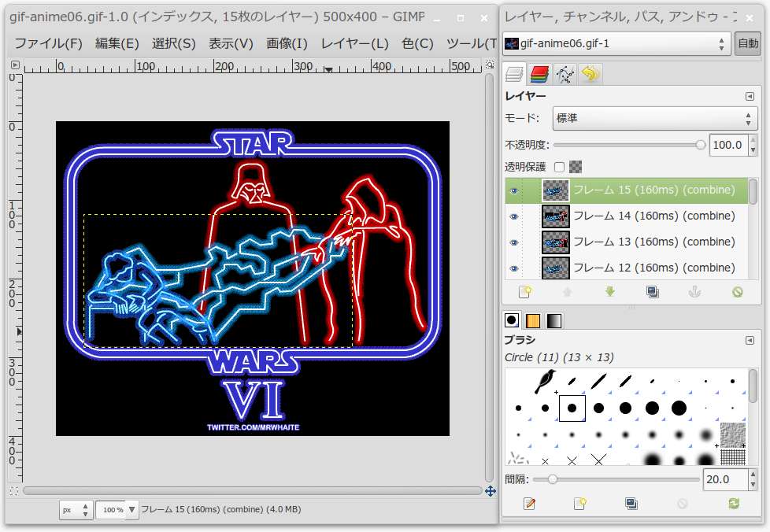Toggle visibility of フレーム 15 layer
Viewport: 770px width, 532px height.
coord(514,190)
